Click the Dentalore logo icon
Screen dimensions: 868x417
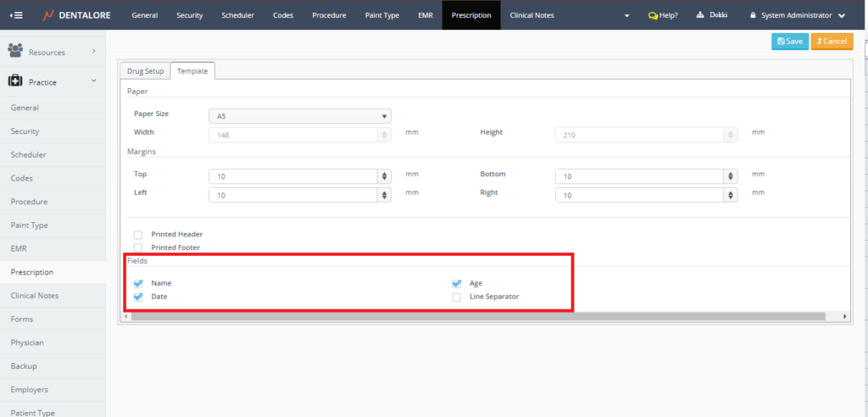[47, 15]
